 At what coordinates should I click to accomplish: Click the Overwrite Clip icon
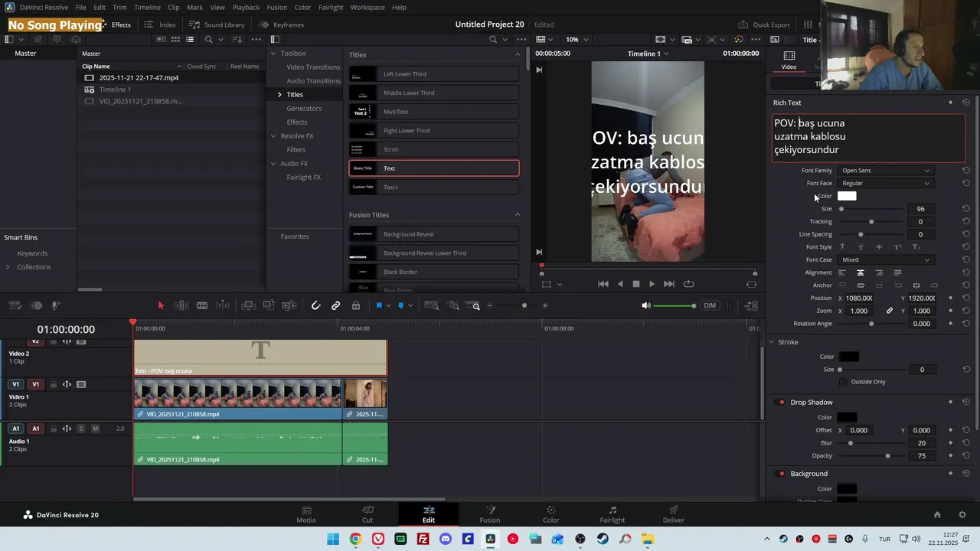[x=269, y=305]
